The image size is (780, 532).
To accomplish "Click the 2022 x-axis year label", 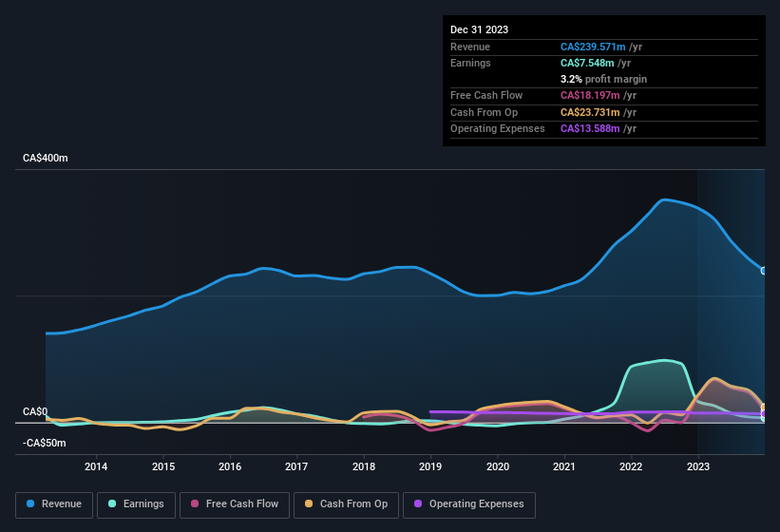I will pos(631,466).
